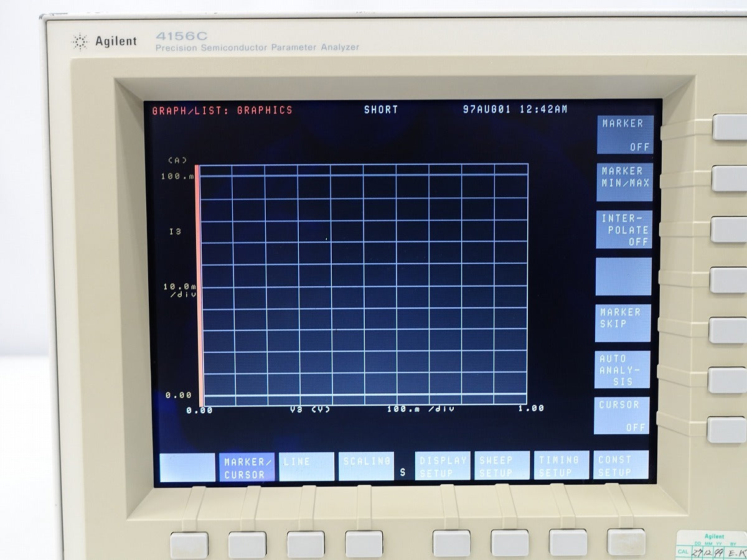
Task: Click the 100.m /div X-axis scale
Action: pyautogui.click(x=420, y=409)
